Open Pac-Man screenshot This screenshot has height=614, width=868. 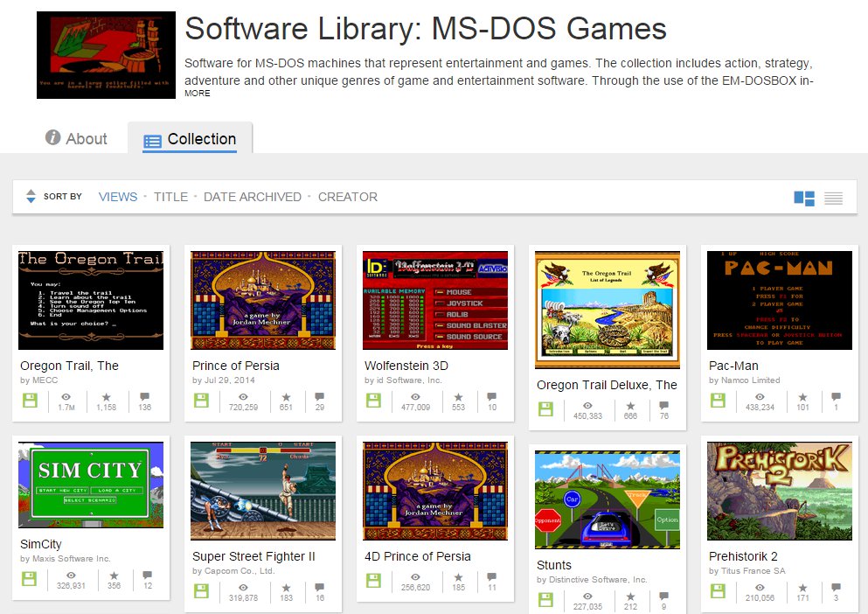point(780,300)
